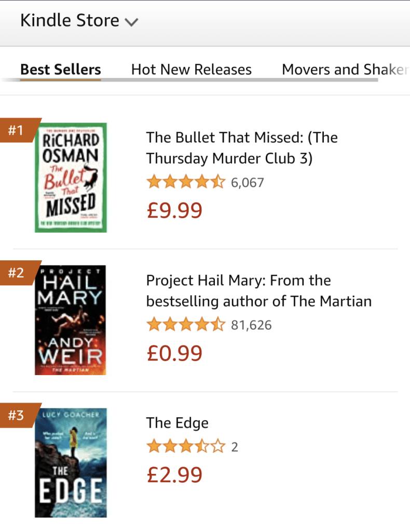The image size is (410, 532).
Task: Click the £2.99 price
Action: click(174, 474)
